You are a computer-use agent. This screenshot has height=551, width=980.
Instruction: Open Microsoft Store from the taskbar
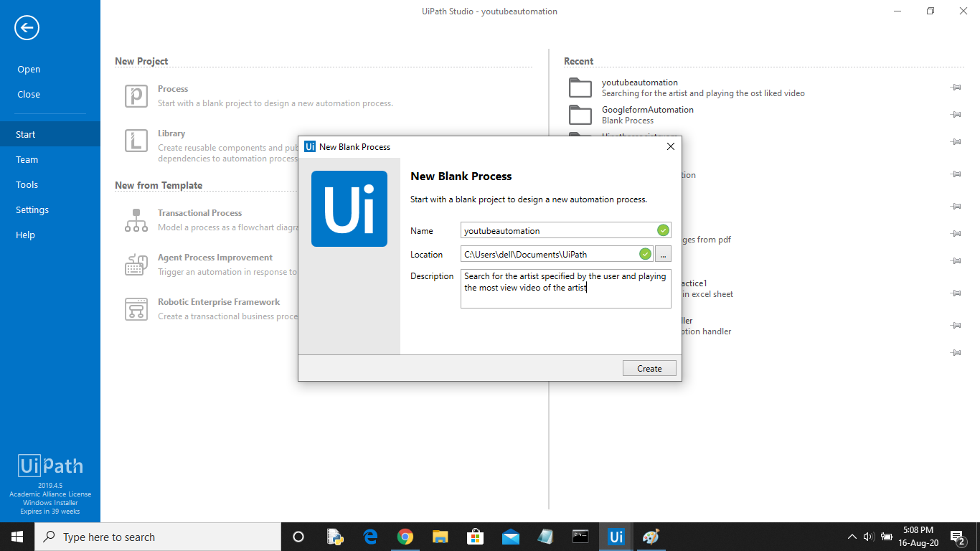[x=476, y=537]
